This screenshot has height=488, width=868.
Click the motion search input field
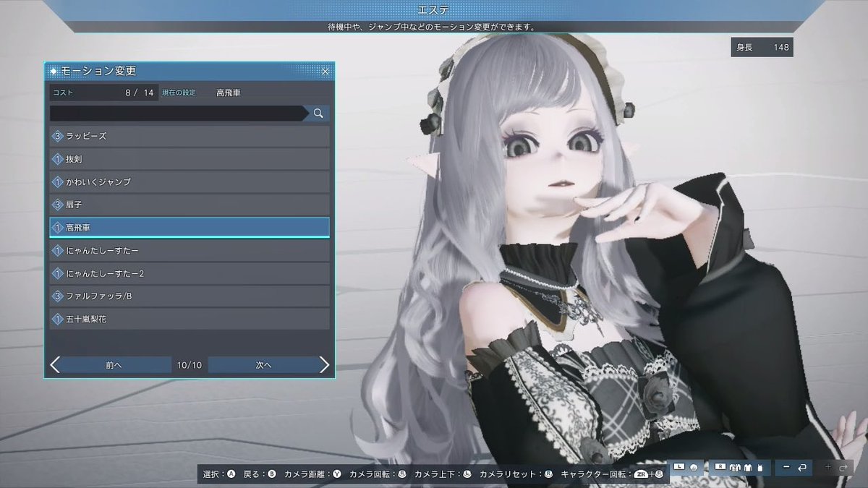pyautogui.click(x=179, y=114)
